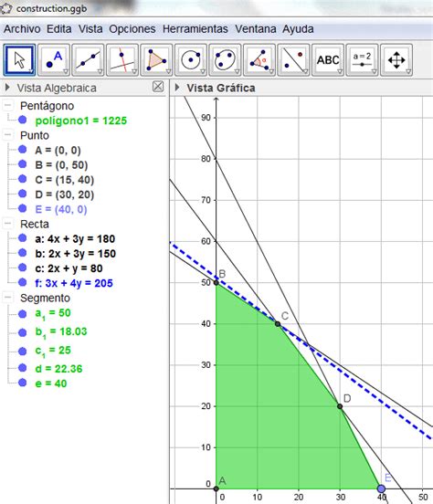Collapse the Pentágono group
433x504 pixels.
[x=8, y=105]
